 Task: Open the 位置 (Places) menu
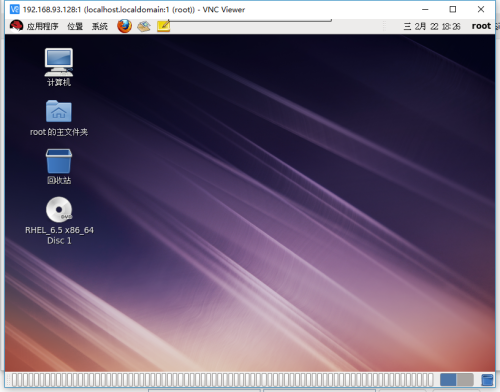75,26
